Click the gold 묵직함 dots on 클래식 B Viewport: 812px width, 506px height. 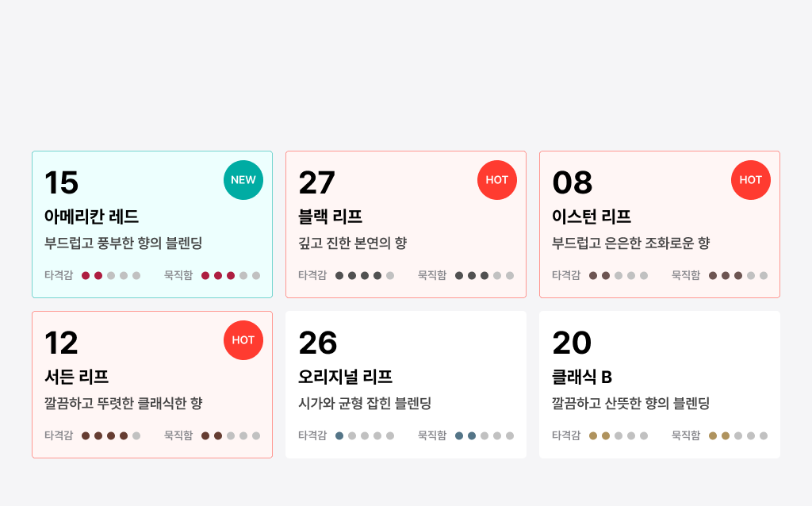[738, 436]
